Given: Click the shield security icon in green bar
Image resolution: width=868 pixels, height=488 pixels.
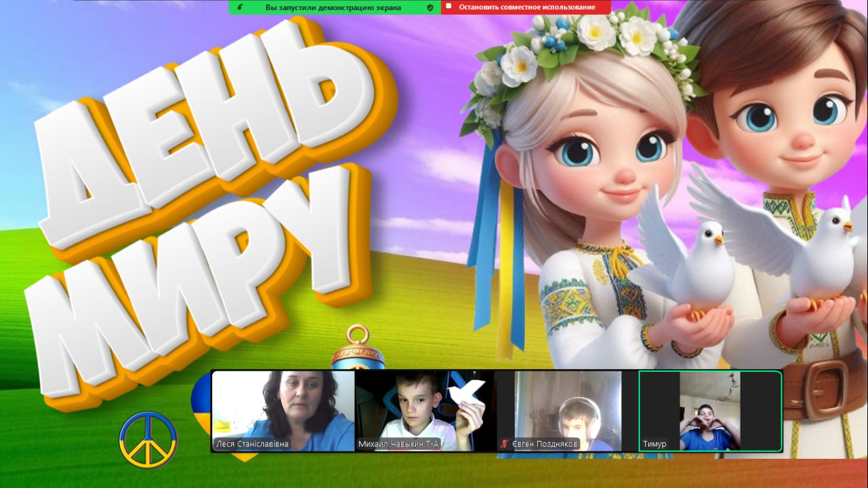Looking at the screenshot, I should 429,7.
